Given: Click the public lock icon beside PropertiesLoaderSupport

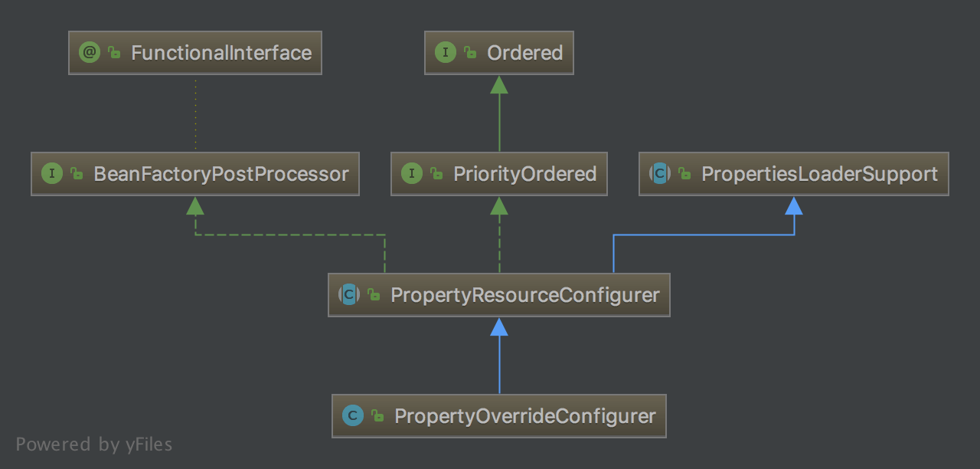Looking at the screenshot, I should pyautogui.click(x=684, y=174).
